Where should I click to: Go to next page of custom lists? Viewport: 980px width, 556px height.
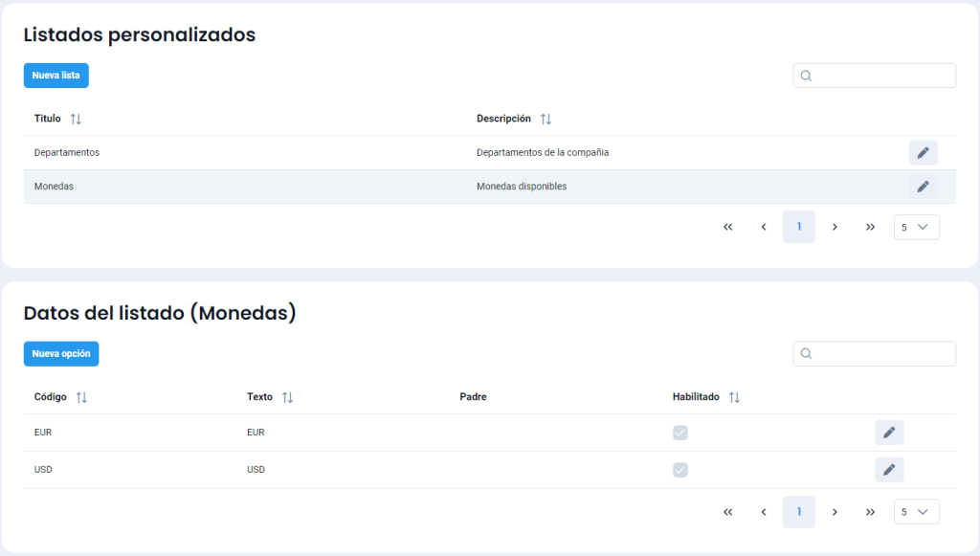(x=835, y=227)
